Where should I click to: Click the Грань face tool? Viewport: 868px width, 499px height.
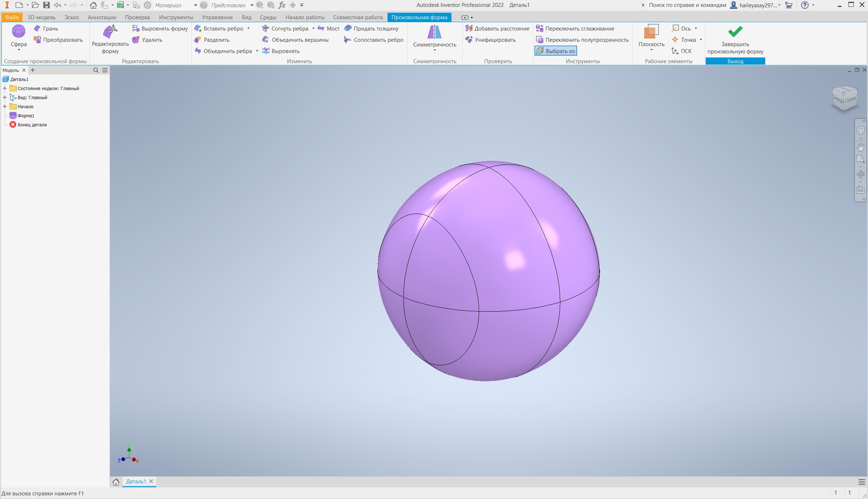coord(46,28)
